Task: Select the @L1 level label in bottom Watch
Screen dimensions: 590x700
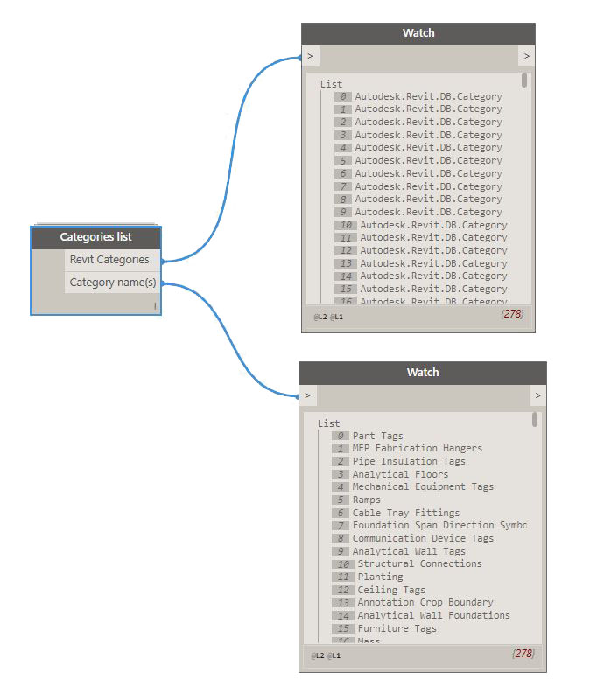Action: point(334,655)
